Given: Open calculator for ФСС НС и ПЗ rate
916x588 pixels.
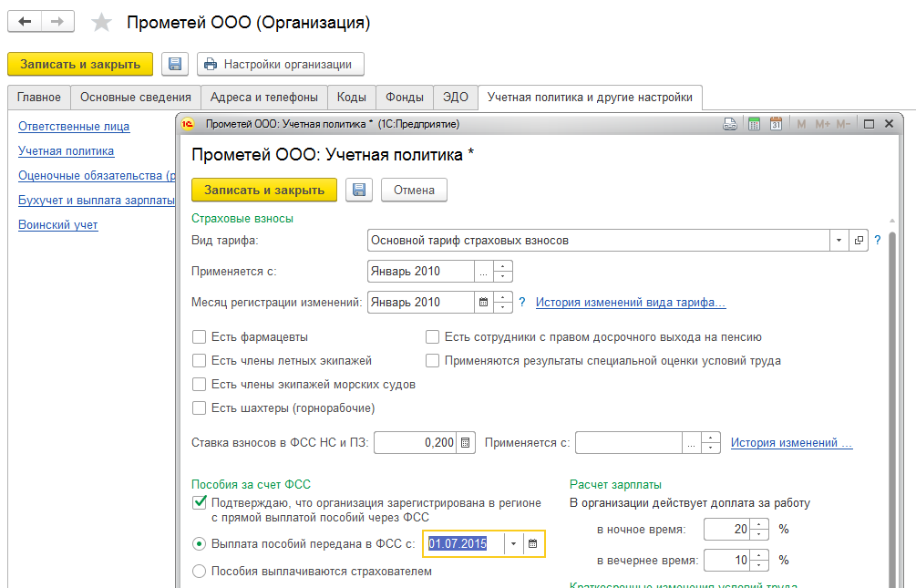Looking at the screenshot, I should [x=465, y=442].
